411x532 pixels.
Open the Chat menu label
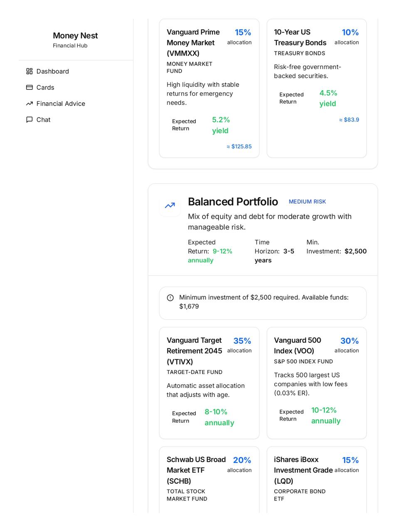tap(43, 120)
